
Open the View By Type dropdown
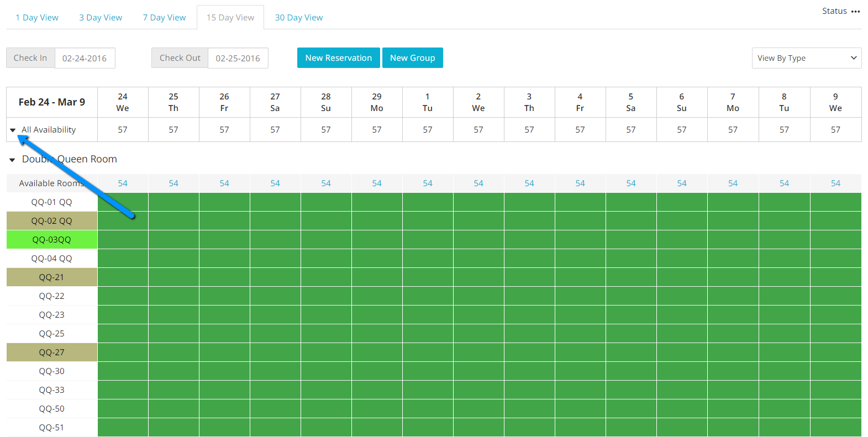click(807, 58)
